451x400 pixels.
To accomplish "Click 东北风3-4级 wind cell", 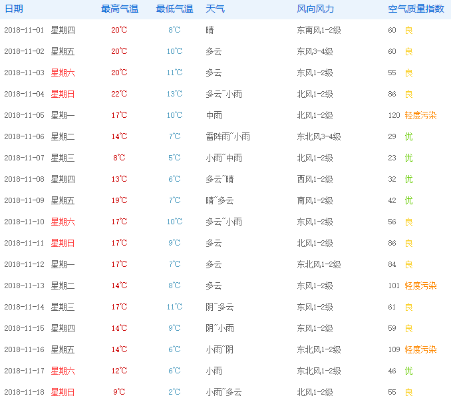I will [319, 137].
